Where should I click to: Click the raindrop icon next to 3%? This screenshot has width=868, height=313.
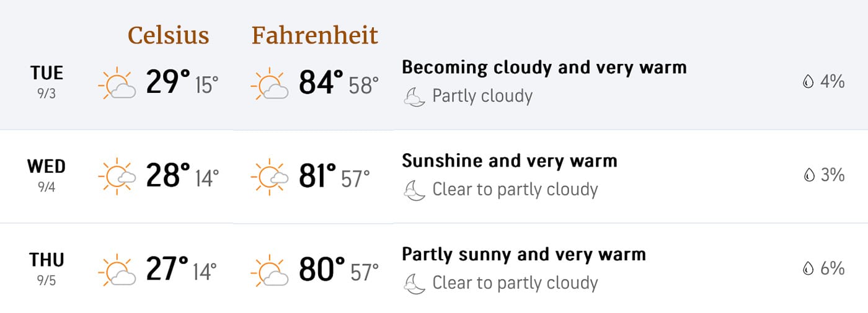click(808, 175)
